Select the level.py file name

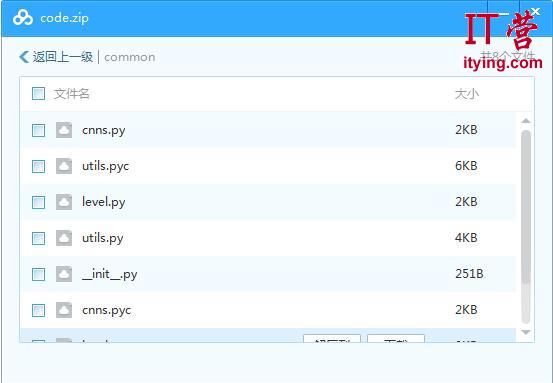(103, 202)
